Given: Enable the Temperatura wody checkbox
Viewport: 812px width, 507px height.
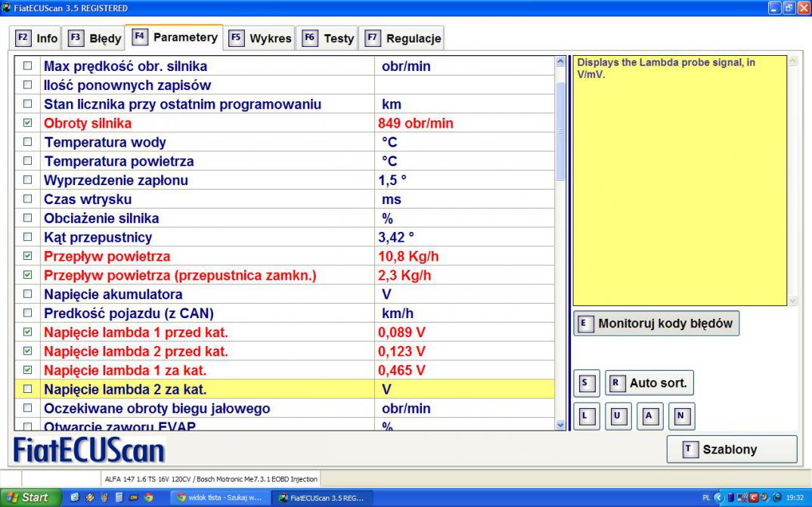Looking at the screenshot, I should [x=28, y=142].
